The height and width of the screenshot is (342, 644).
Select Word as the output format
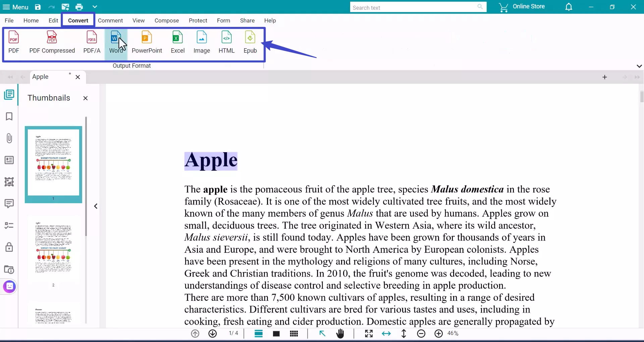click(x=116, y=42)
